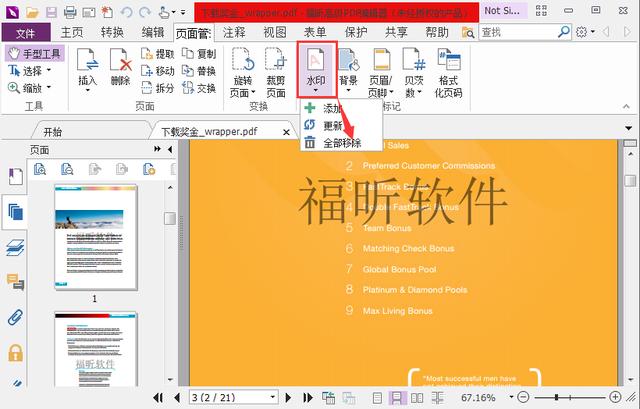This screenshot has height=409, width=640.
Task: Open the 贝茨数 Bates numbering tool
Action: [414, 73]
